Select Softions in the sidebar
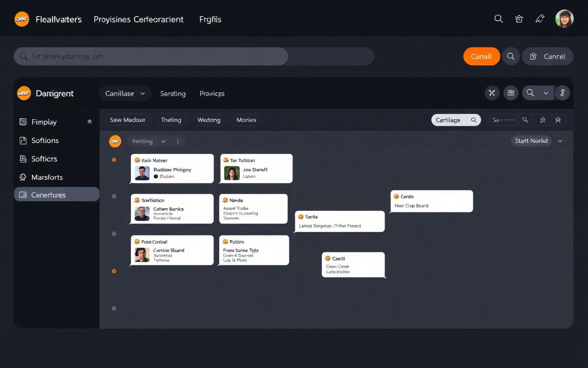The width and height of the screenshot is (588, 368). coord(57,140)
